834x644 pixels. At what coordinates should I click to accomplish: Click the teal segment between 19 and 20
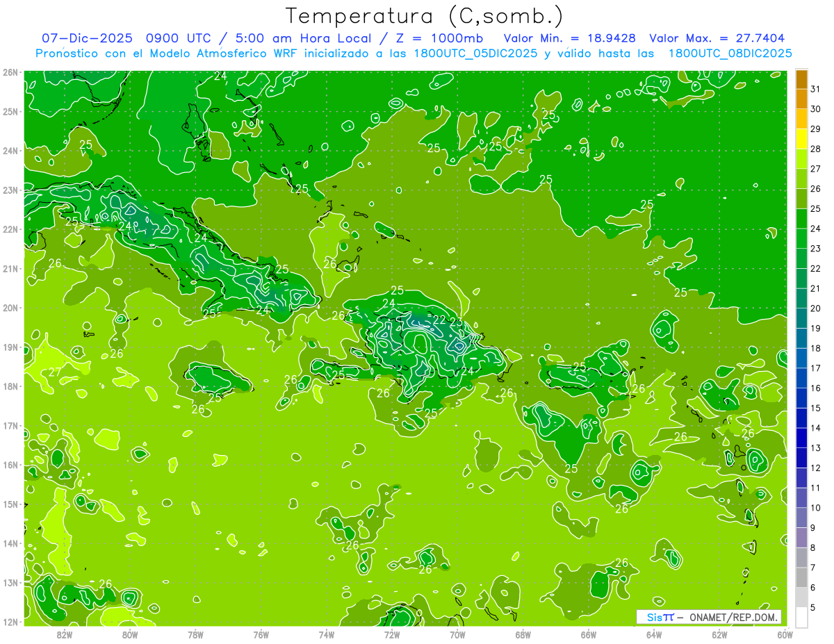(801, 318)
